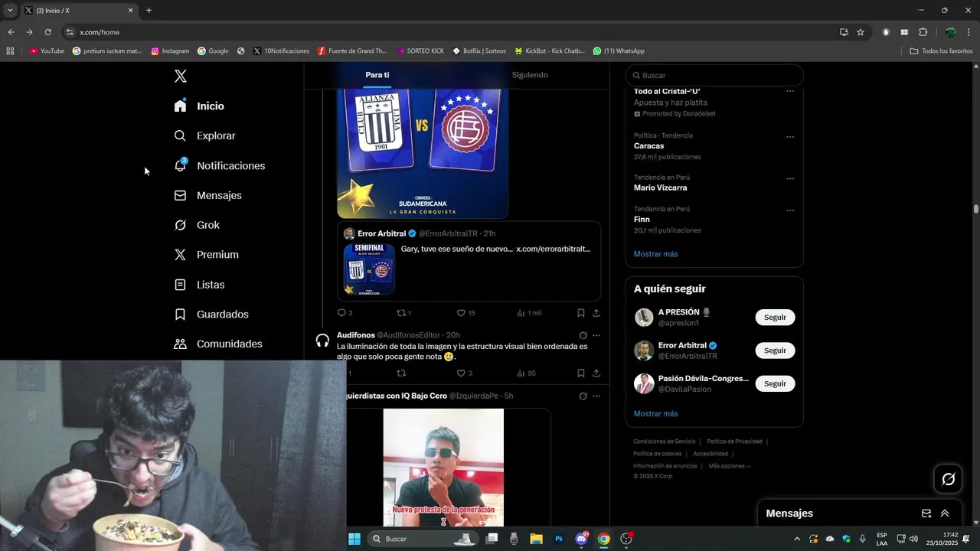Like the Alianza Lima post with 15 likes
Viewport: 980px width, 551px height.
point(465,313)
